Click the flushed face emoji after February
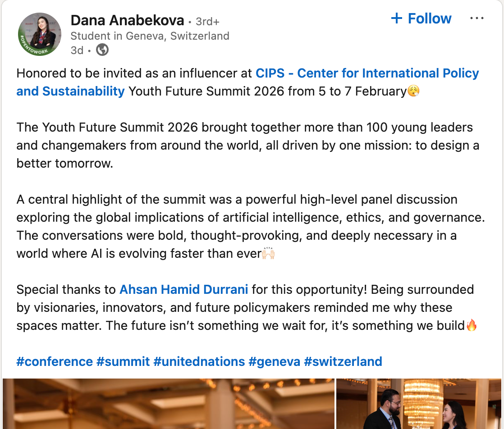 (x=413, y=91)
